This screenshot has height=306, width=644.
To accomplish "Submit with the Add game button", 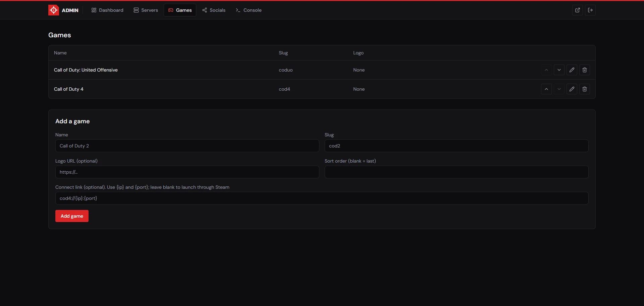I will pos(72,216).
